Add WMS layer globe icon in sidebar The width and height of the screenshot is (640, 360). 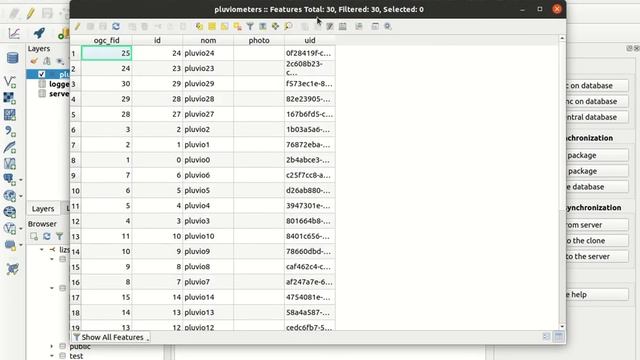pyautogui.click(x=10, y=196)
